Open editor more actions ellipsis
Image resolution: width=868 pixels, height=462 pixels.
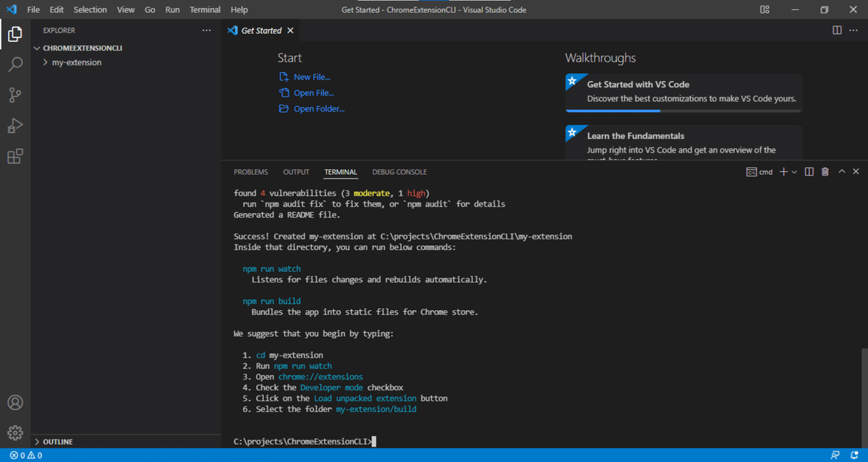(854, 30)
